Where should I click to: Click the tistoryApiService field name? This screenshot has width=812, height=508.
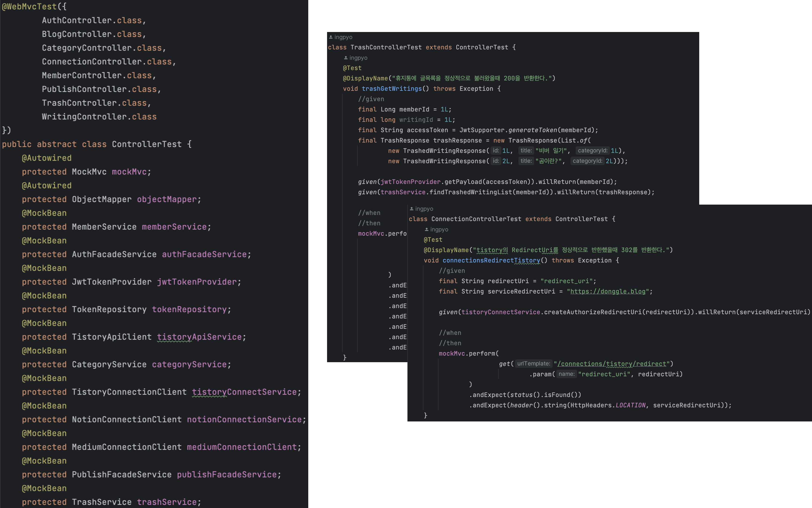199,337
